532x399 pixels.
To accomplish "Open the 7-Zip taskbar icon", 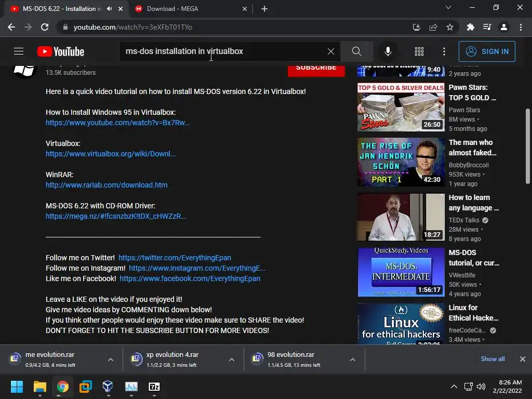I will [154, 387].
